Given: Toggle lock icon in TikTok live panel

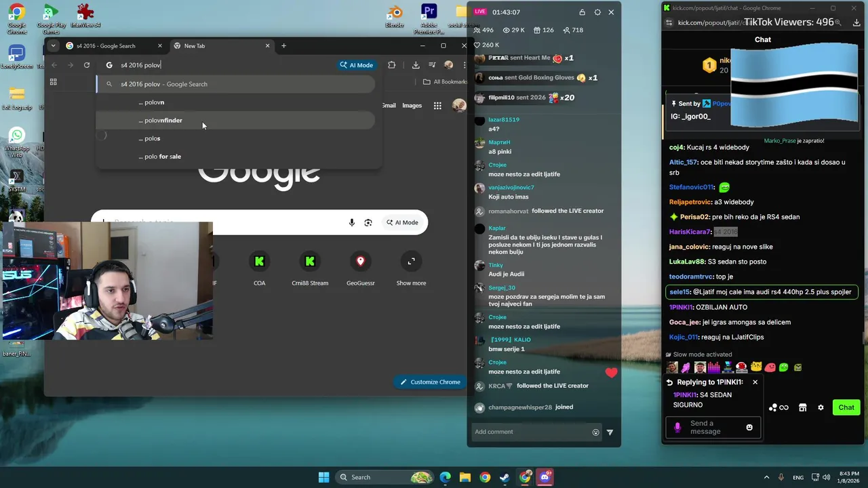Looking at the screenshot, I should pos(582,12).
